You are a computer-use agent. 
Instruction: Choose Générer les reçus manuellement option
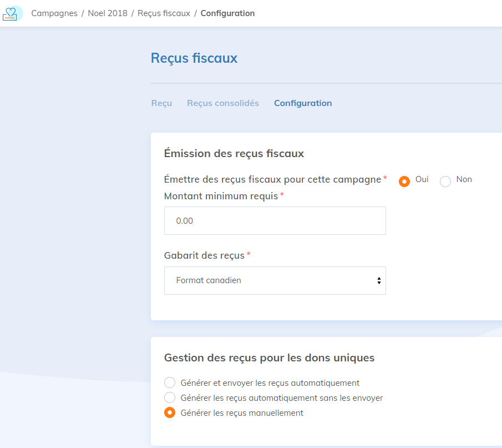170,412
